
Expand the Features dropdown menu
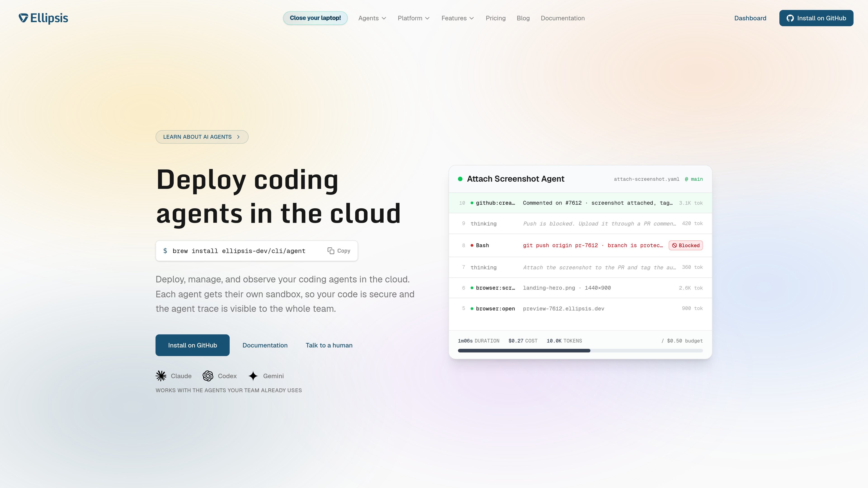pos(458,18)
